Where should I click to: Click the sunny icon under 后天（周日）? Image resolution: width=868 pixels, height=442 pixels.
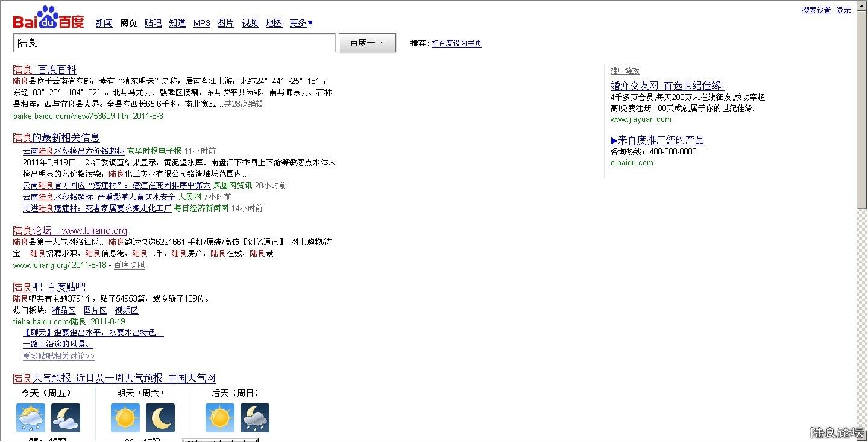[220, 418]
